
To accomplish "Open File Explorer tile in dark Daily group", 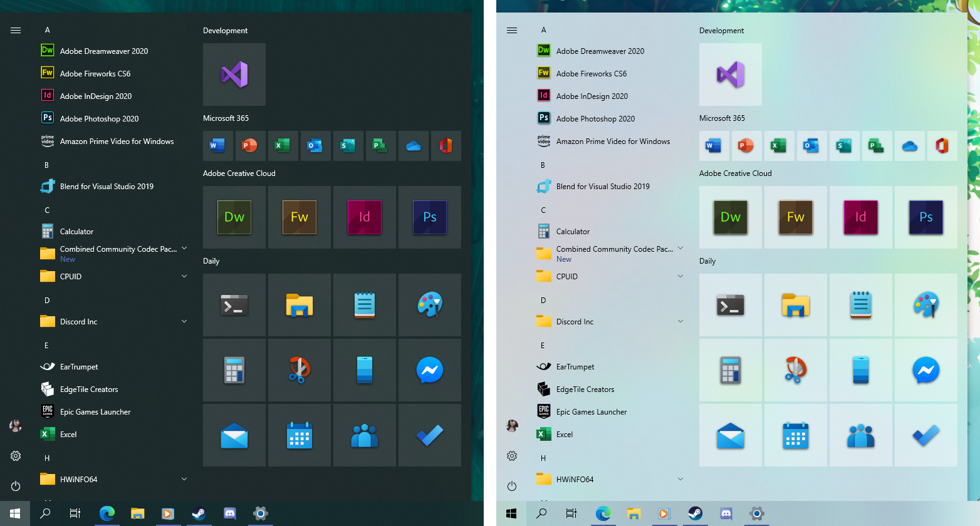I will coord(300,305).
